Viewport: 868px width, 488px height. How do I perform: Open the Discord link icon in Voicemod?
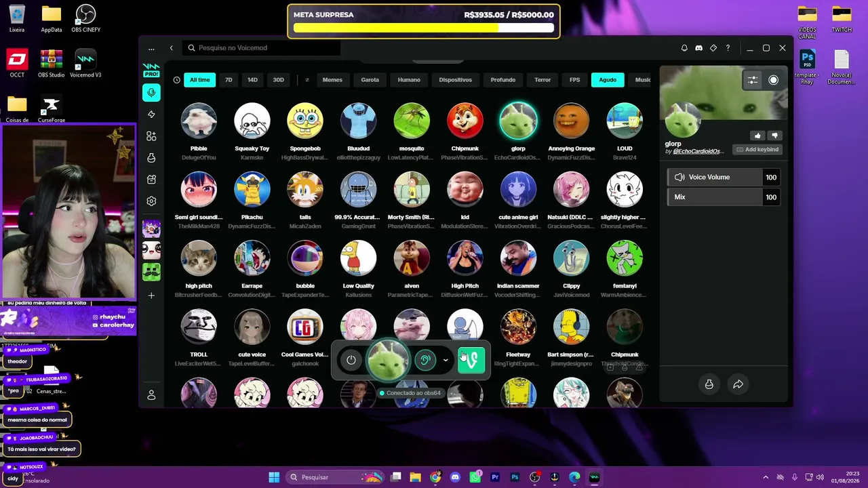(x=698, y=48)
